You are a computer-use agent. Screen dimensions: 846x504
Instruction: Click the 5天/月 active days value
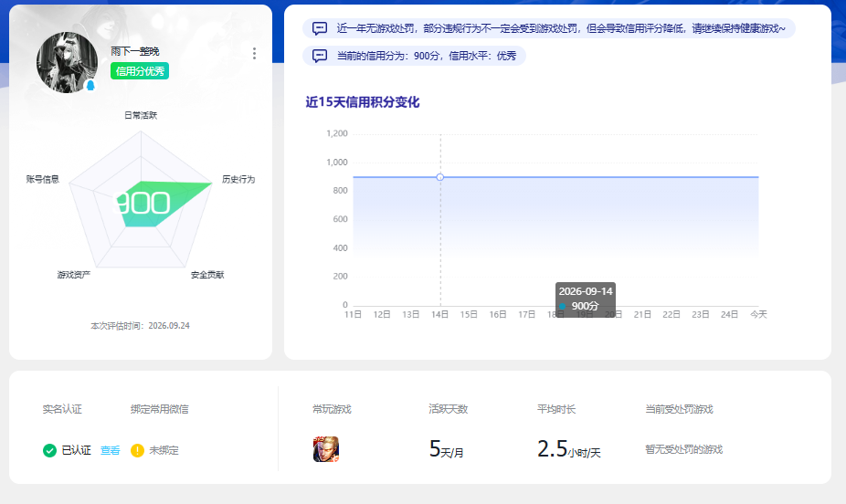446,449
